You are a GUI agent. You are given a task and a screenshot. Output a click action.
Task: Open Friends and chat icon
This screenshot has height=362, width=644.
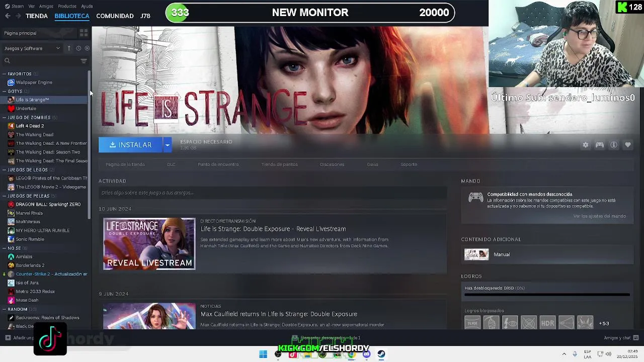coord(636,338)
